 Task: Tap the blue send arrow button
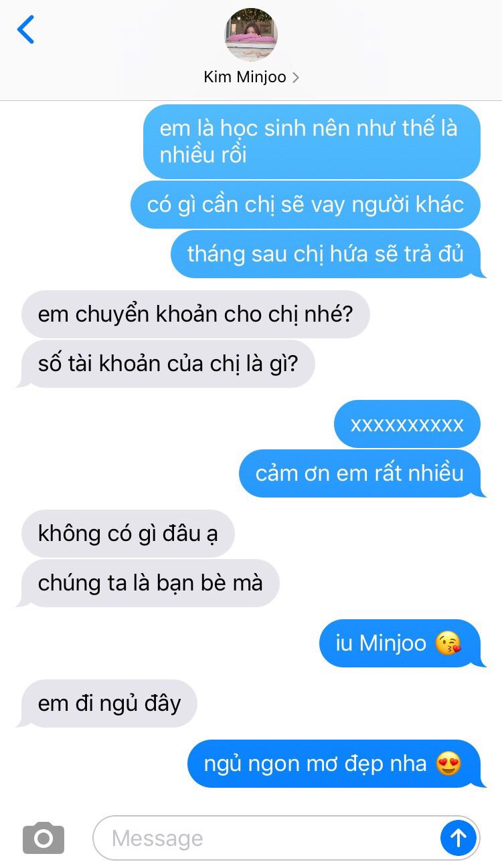[x=458, y=837]
